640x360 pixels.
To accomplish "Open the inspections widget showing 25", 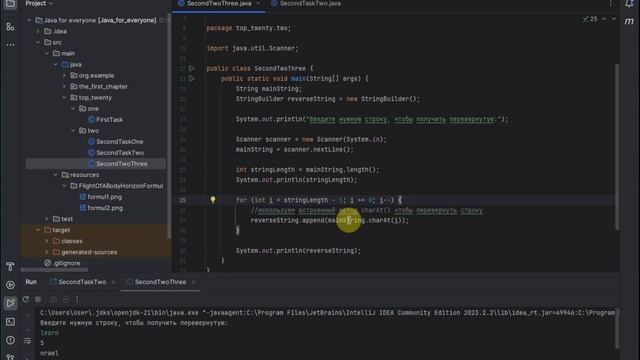I will pyautogui.click(x=590, y=19).
